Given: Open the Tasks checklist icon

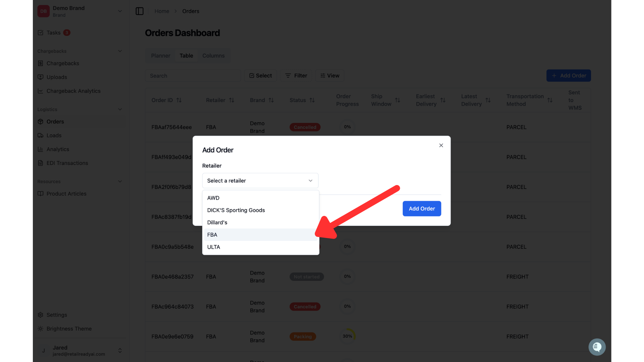Looking at the screenshot, I should click(x=41, y=33).
